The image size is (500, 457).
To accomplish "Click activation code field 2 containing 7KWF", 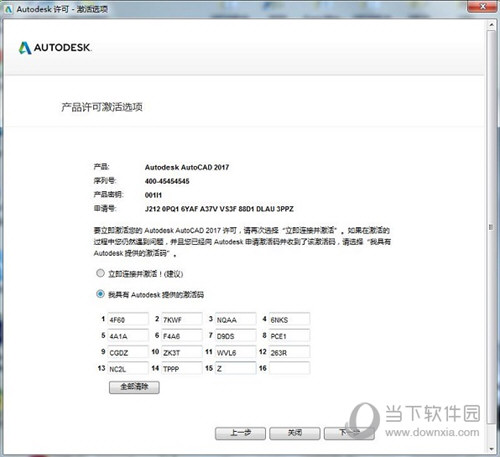I will (182, 319).
